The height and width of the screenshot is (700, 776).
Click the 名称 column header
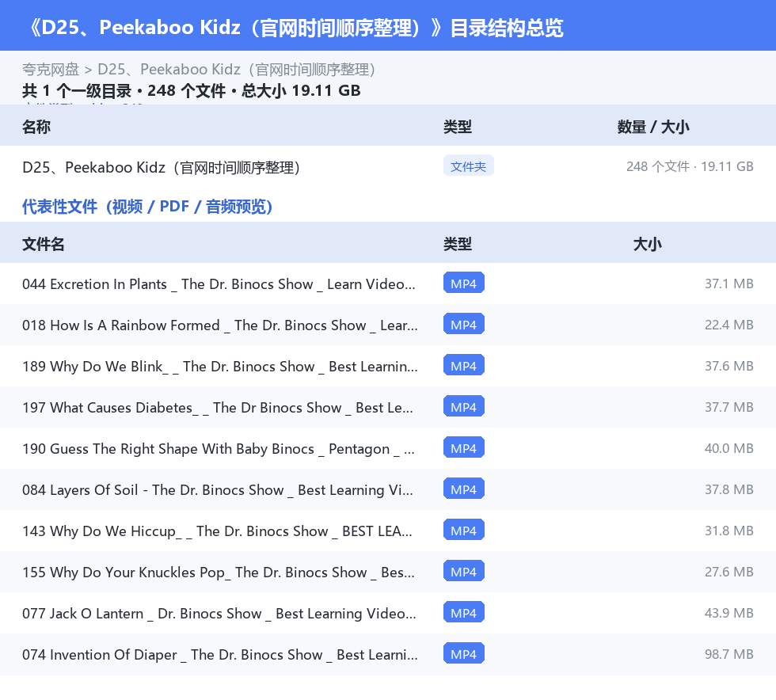(36, 127)
